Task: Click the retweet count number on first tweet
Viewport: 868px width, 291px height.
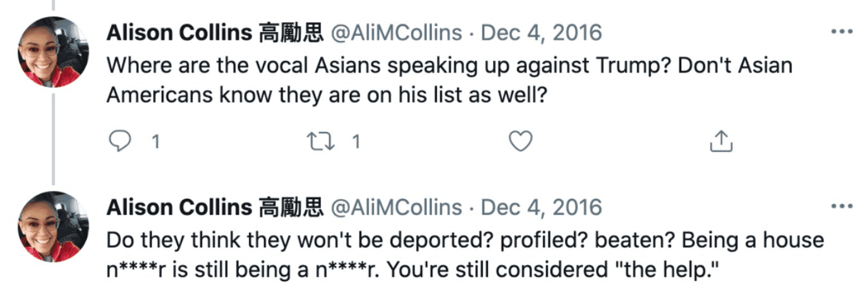Action: point(356,142)
